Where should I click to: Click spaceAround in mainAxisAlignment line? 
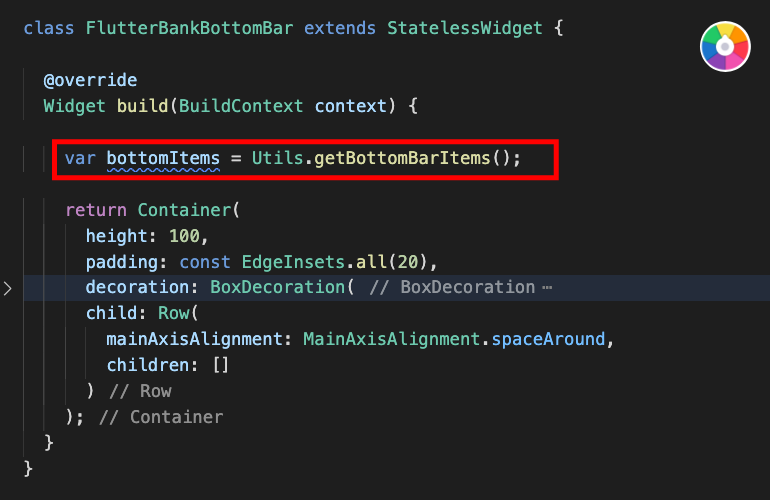549,339
